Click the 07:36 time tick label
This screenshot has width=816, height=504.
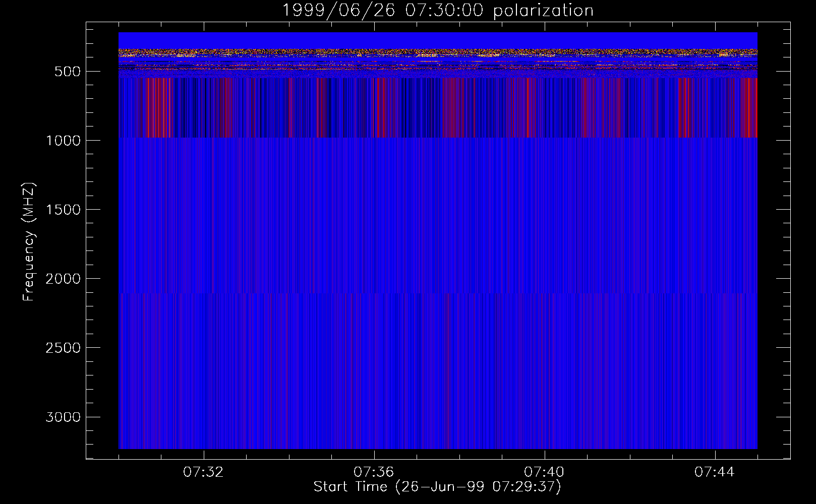374,472
